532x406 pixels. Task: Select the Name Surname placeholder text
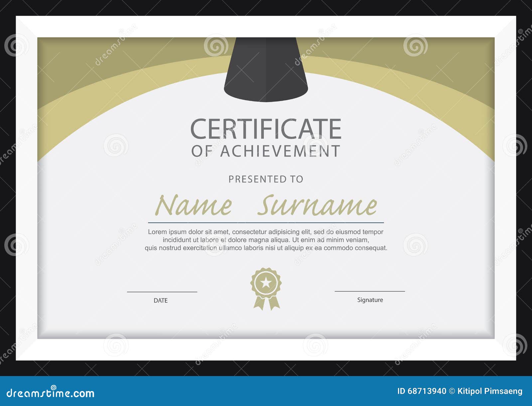pyautogui.click(x=266, y=206)
